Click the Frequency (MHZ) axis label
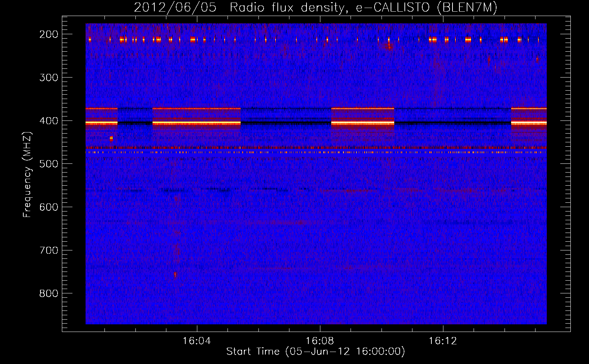 pos(27,174)
